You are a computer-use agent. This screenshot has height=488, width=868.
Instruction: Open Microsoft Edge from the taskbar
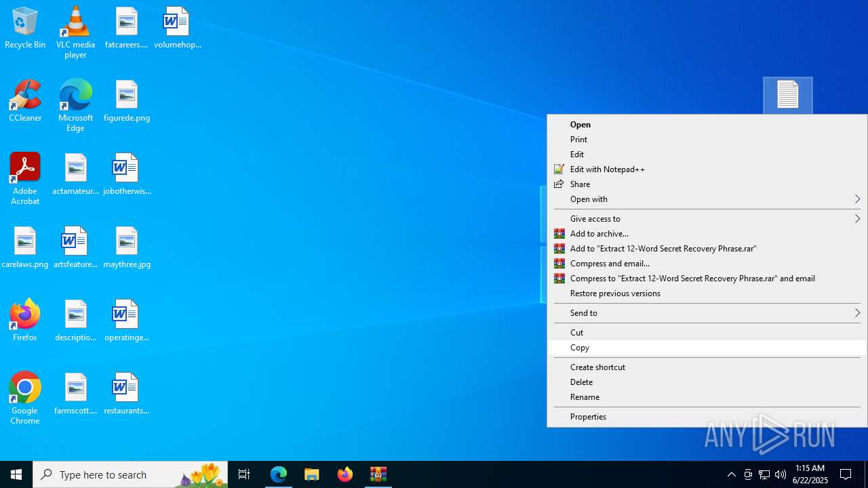point(279,474)
